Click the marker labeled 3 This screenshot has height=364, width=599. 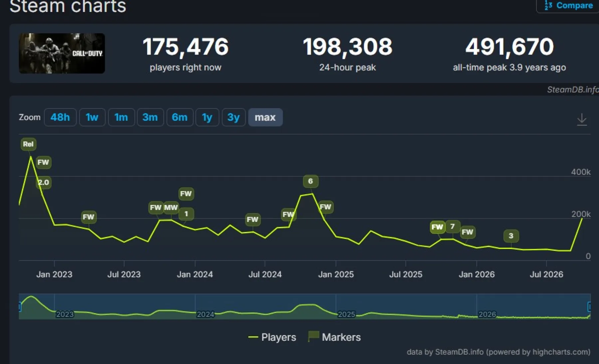[x=511, y=236]
